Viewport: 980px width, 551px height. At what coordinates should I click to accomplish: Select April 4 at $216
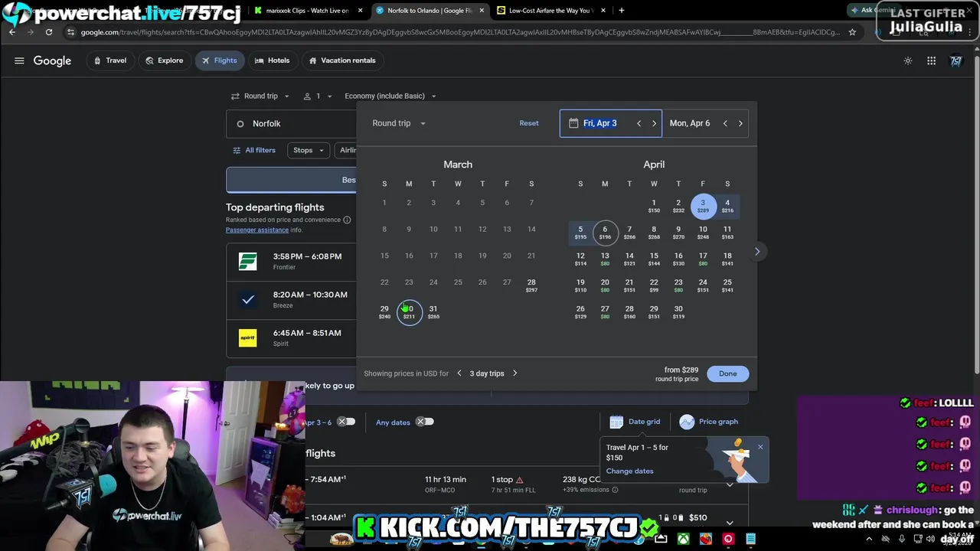point(727,206)
